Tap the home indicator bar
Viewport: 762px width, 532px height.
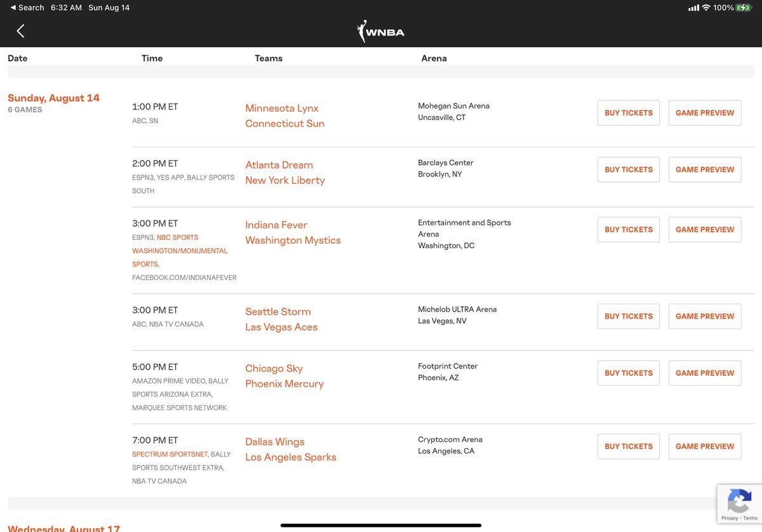(381, 525)
